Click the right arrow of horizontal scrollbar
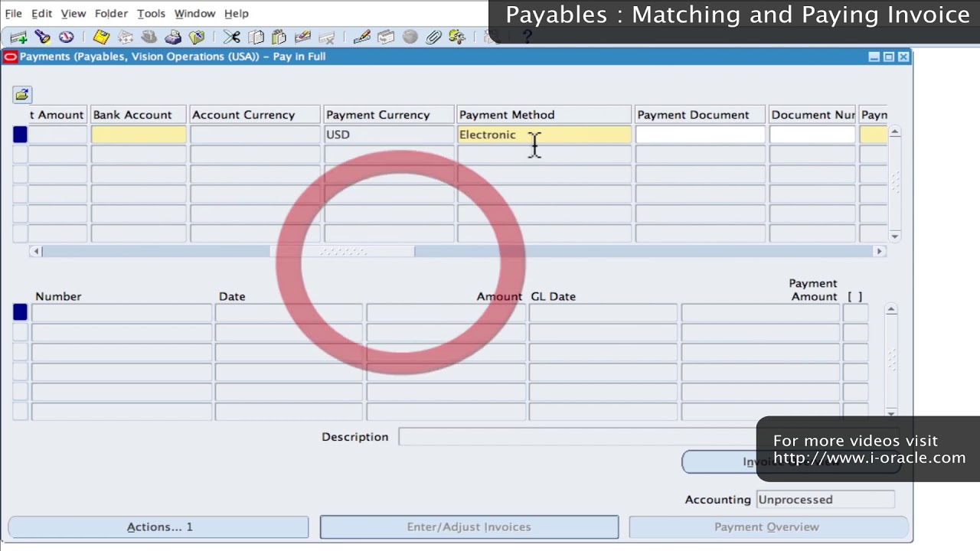The width and height of the screenshot is (980, 551). click(x=880, y=251)
